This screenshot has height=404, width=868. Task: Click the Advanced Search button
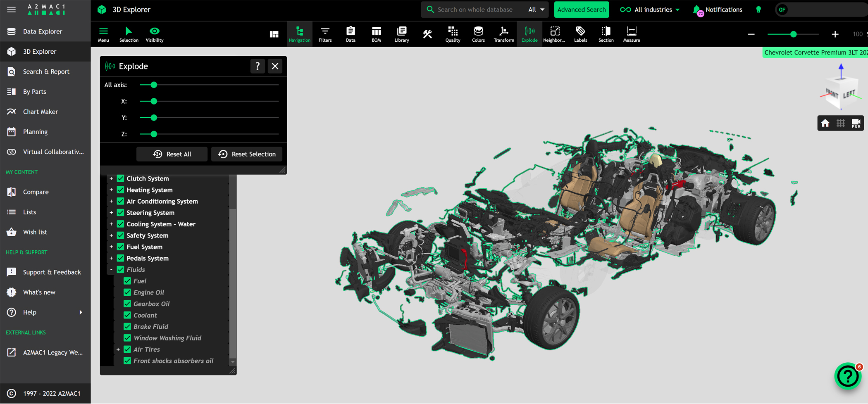tap(581, 10)
